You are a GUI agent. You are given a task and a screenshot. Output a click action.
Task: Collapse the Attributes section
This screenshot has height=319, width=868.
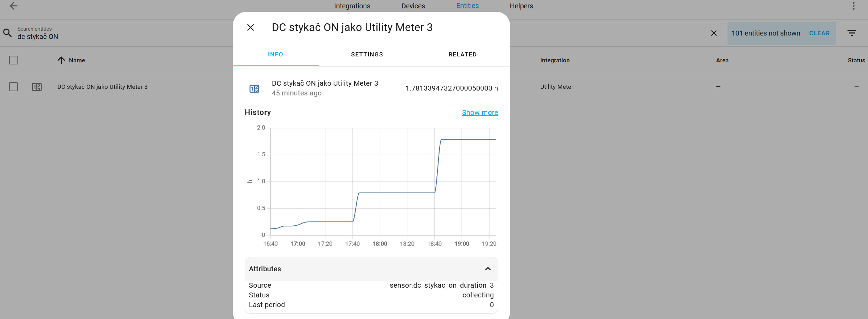pos(488,269)
